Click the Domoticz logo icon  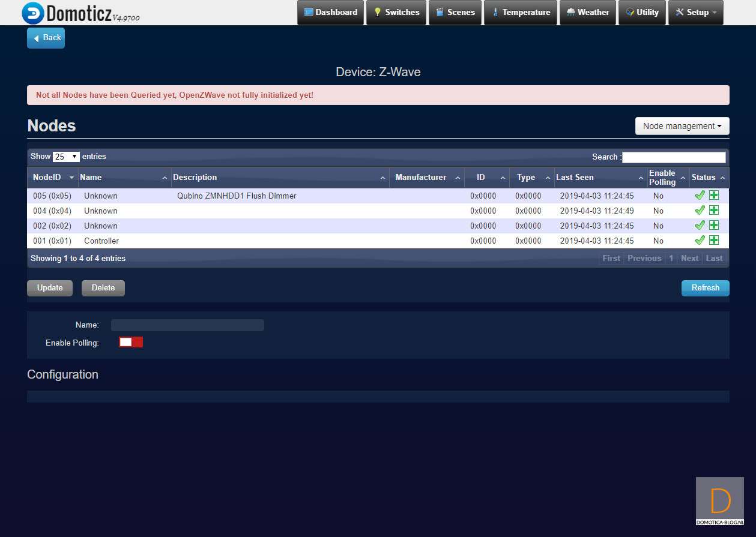click(x=32, y=13)
